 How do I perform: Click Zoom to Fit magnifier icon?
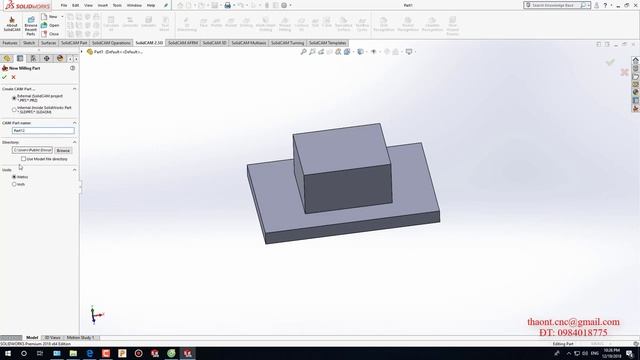tap(303, 52)
